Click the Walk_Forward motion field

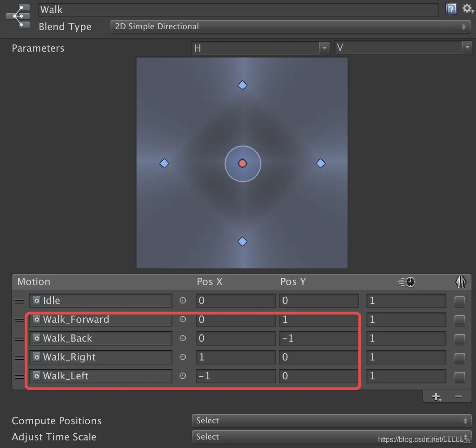point(101,319)
